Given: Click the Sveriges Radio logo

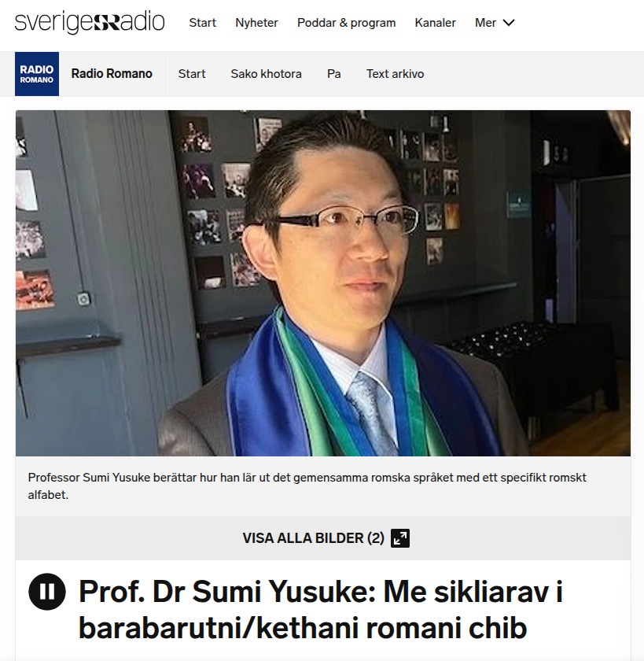Looking at the screenshot, I should 90,22.
